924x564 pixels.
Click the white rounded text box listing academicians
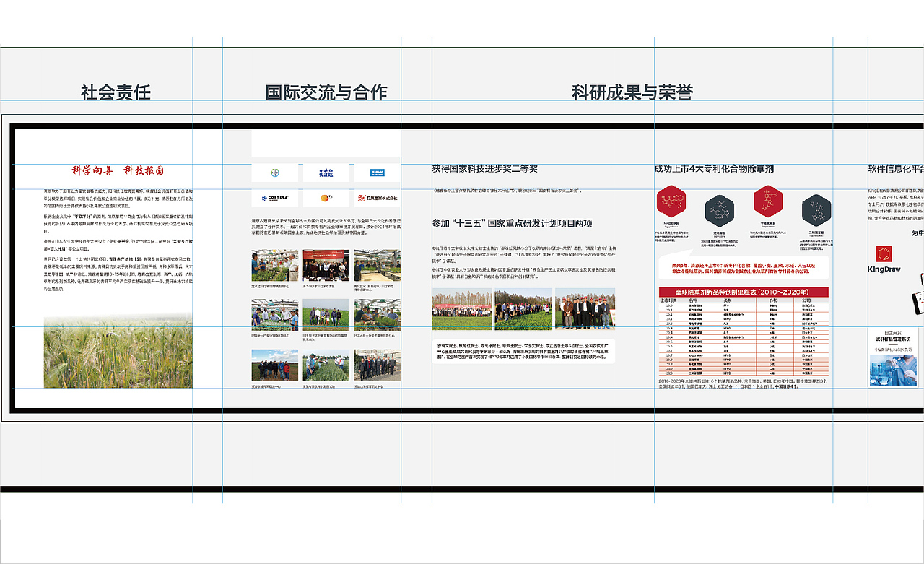point(524,352)
